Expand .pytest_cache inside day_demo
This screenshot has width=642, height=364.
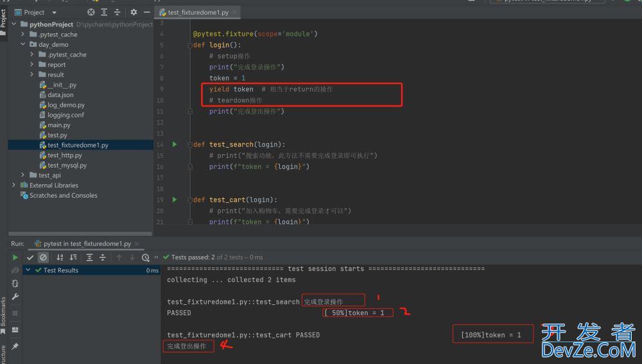[x=32, y=55]
